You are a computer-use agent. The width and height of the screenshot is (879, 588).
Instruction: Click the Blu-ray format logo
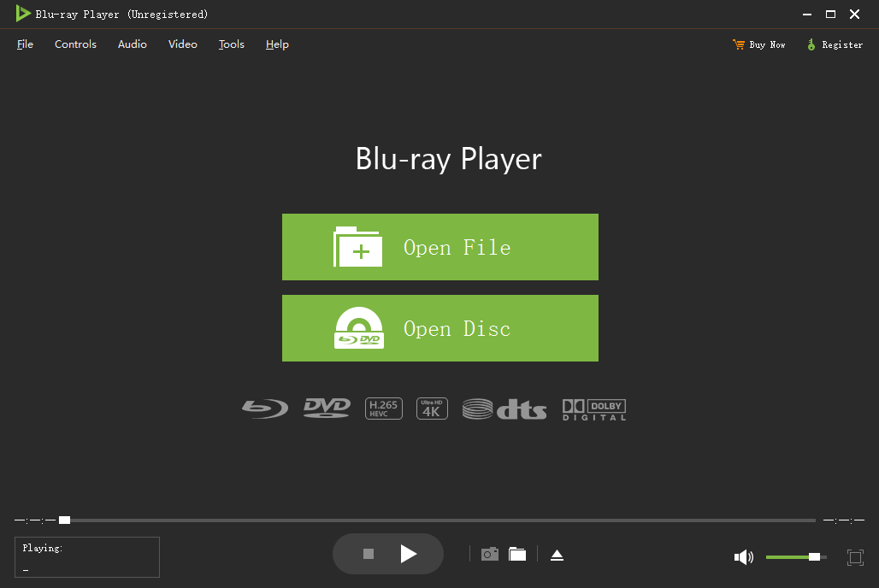click(265, 409)
